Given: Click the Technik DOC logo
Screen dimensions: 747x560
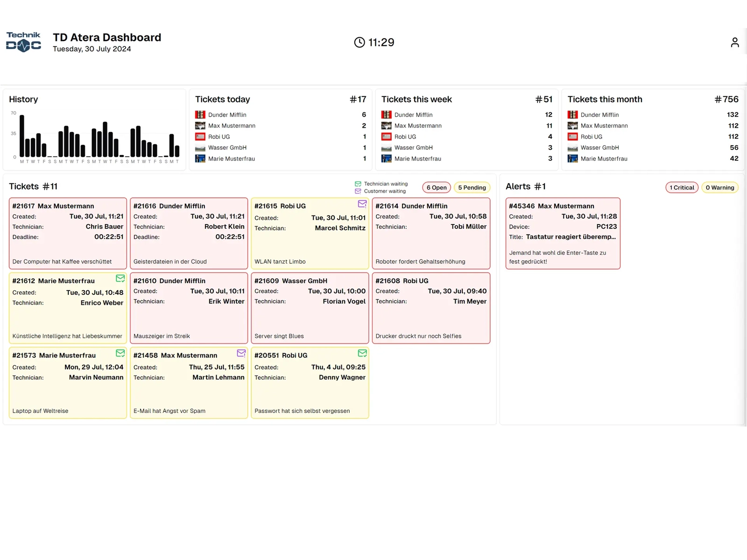Looking at the screenshot, I should [23, 42].
